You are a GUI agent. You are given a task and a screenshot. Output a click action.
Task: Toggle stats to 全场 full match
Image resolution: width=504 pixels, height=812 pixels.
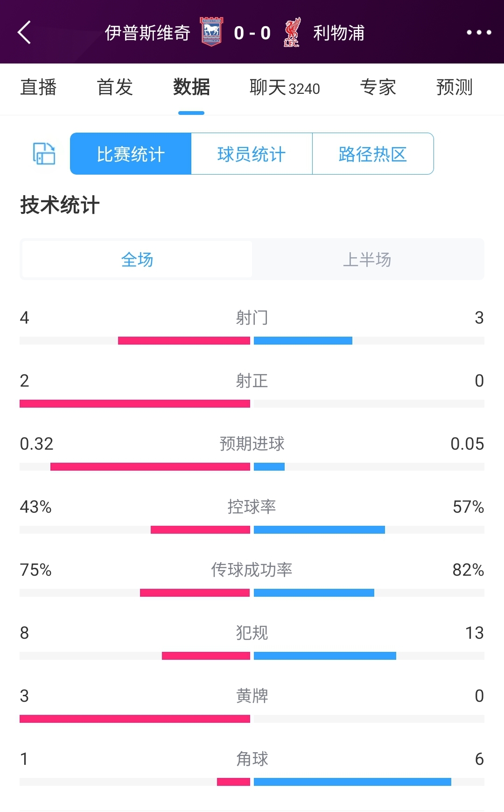tap(137, 259)
